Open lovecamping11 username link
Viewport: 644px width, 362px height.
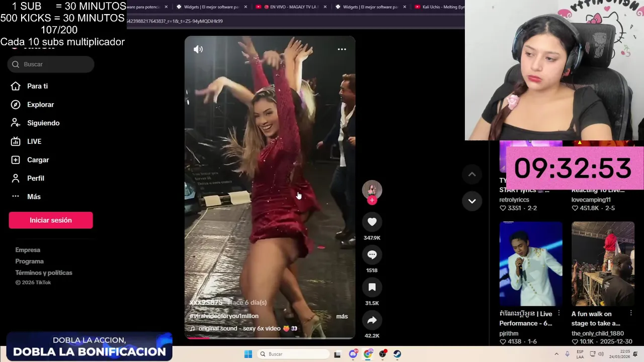[x=591, y=200]
